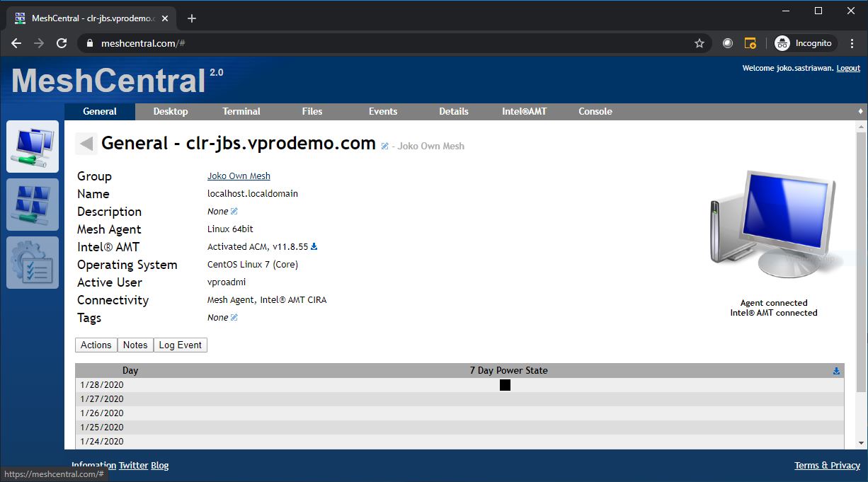Screen dimensions: 868x482
Task: Click the black power state block for 1/28/2020
Action: [x=505, y=385]
